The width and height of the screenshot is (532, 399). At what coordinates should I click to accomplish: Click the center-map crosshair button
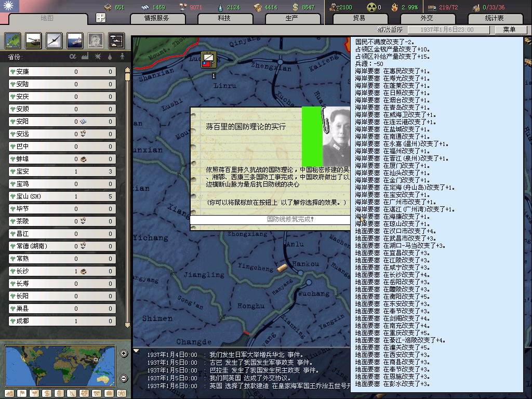[x=101, y=18]
